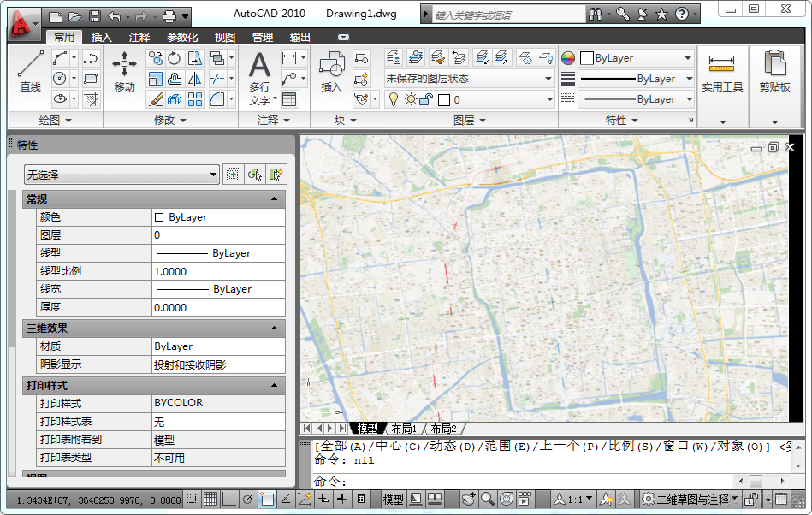Viewport: 812px width, 515px height.
Task: Expand the 未保存的图层状态 layer state dropdown
Action: coord(468,79)
